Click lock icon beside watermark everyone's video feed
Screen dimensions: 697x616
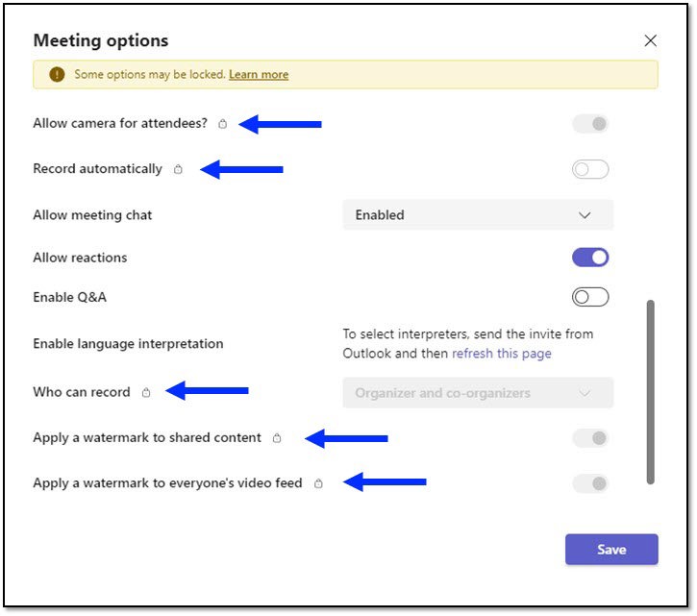[318, 483]
